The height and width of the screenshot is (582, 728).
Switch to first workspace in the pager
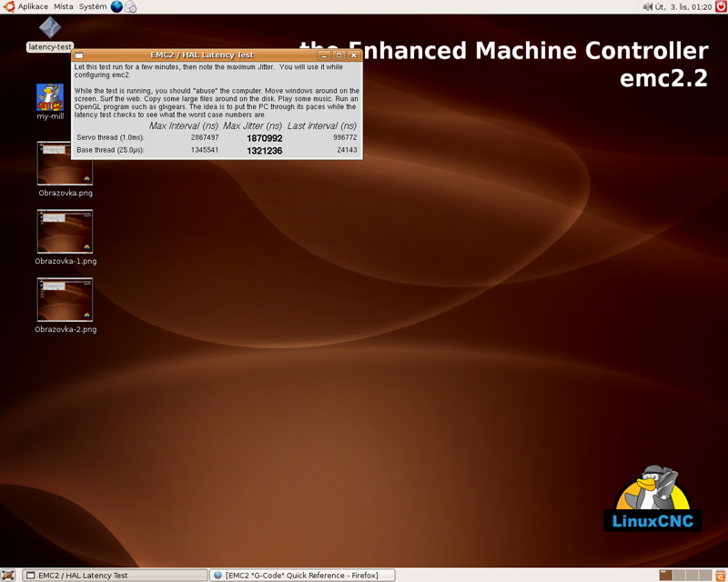[x=665, y=575]
